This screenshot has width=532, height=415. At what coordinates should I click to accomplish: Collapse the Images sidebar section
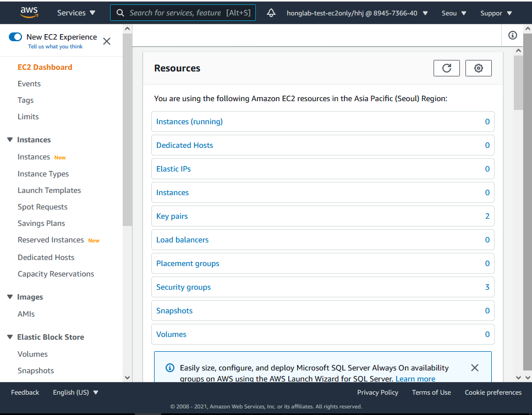(10, 297)
